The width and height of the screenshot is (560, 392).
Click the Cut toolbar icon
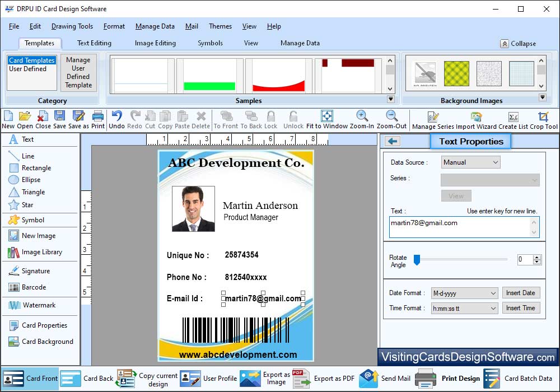[x=150, y=120]
